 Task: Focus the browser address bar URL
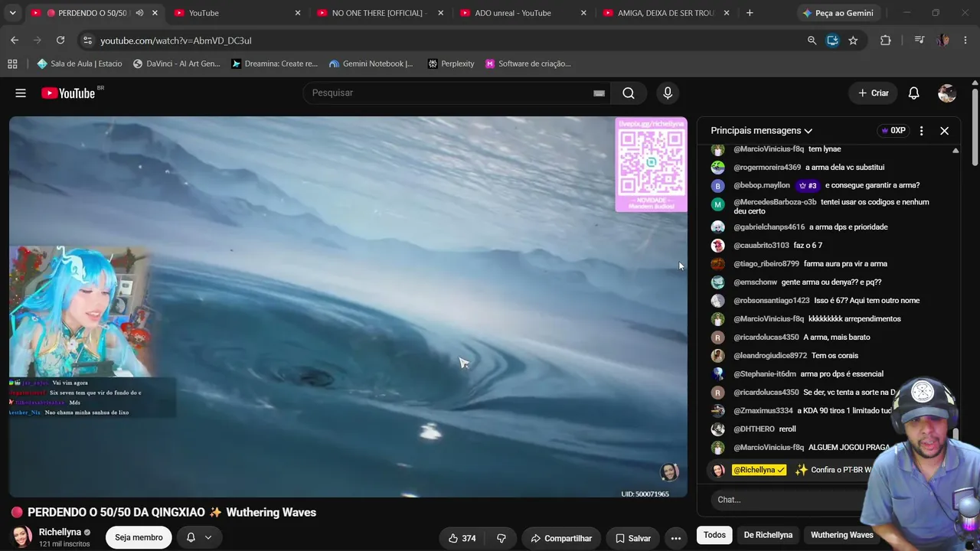[x=175, y=41]
